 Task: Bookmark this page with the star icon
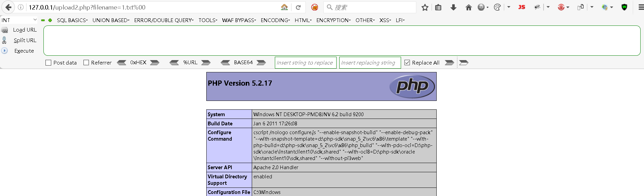click(x=425, y=7)
